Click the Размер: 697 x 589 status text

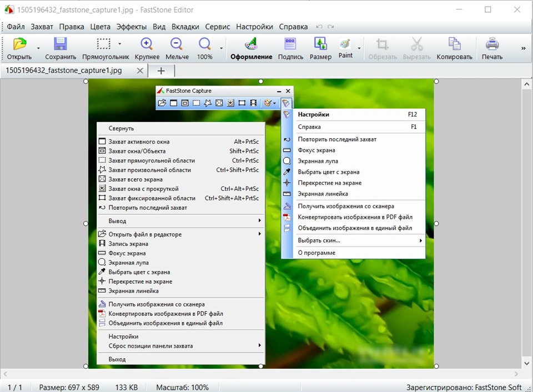click(69, 387)
